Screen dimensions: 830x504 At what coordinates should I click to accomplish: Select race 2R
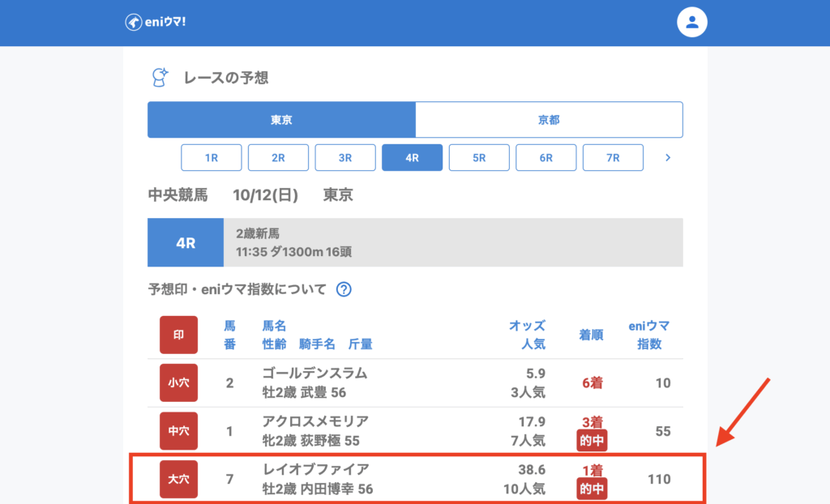(278, 158)
